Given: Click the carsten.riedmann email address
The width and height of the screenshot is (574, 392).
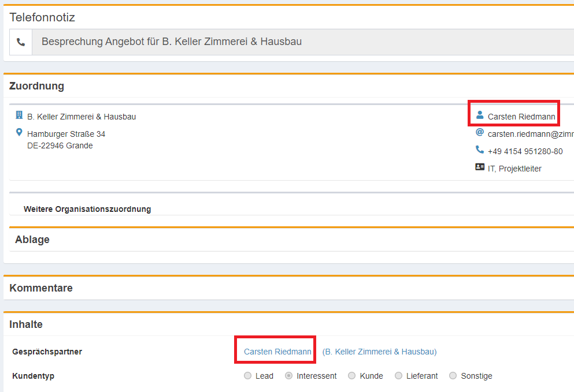Looking at the screenshot, I should pyautogui.click(x=530, y=134).
